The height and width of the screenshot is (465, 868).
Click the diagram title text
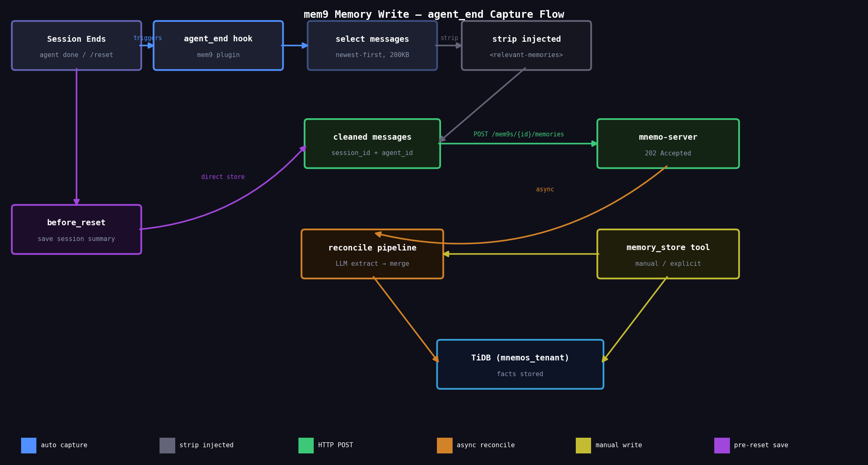pos(434,14)
